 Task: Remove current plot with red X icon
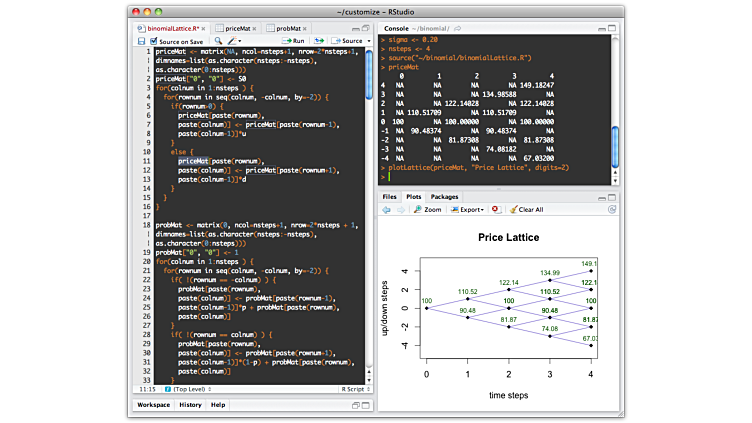[x=496, y=210]
